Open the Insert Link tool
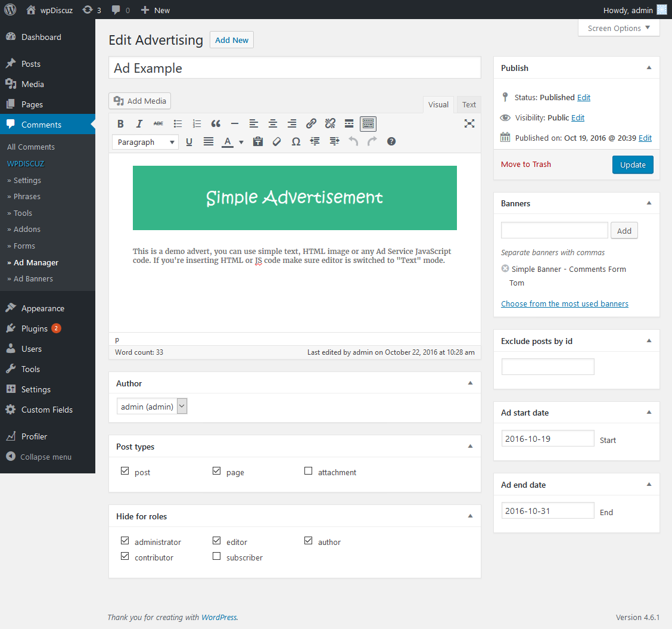Image resolution: width=672 pixels, height=629 pixels. coord(311,123)
